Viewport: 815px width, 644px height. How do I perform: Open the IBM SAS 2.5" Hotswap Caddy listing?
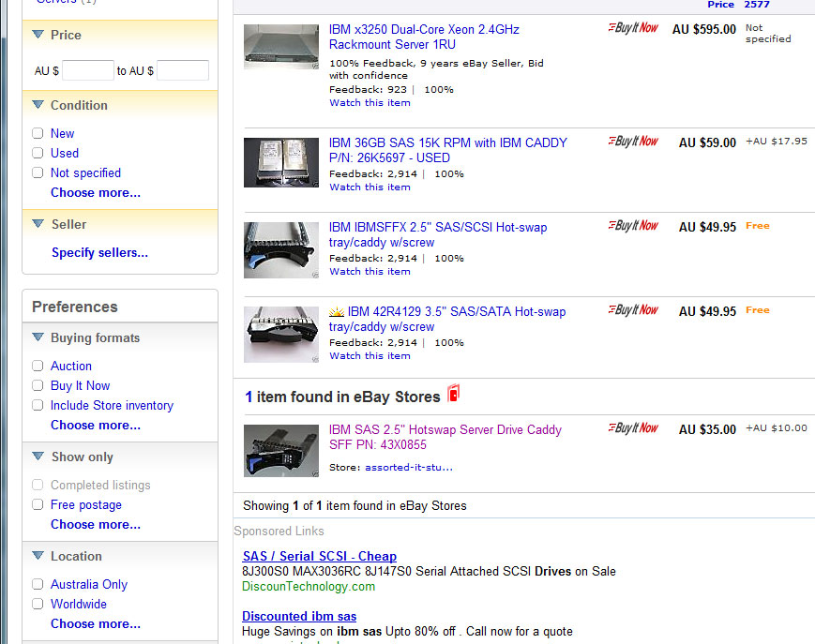(445, 437)
